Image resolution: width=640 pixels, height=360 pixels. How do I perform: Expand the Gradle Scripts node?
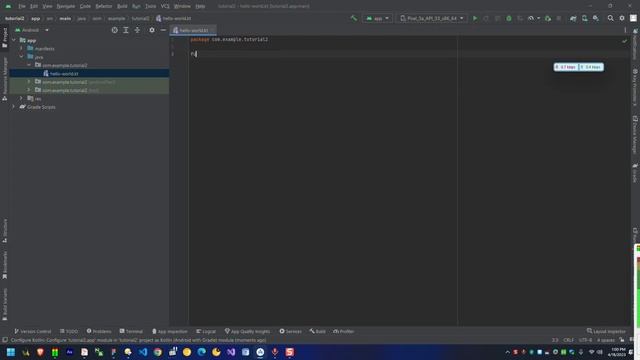(14, 107)
